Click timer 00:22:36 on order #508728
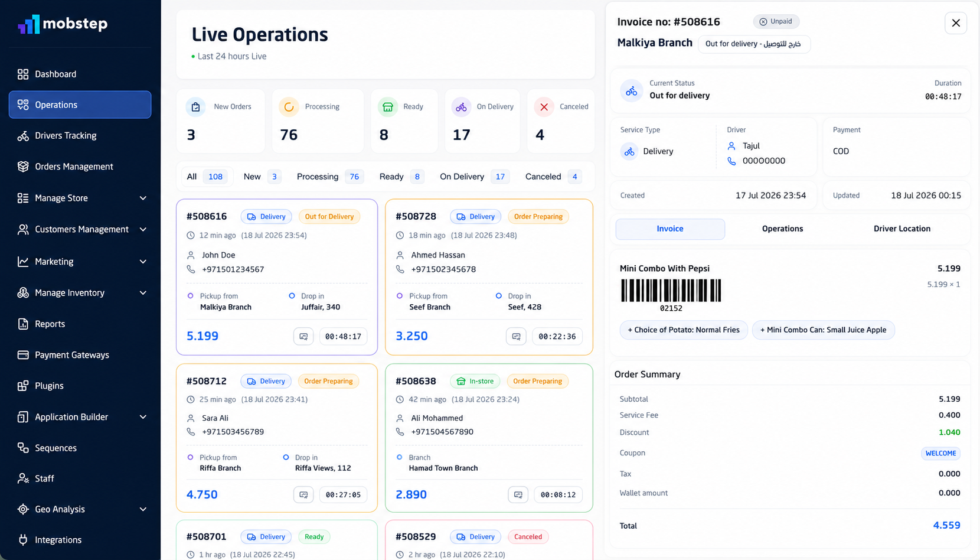Screen dimensions: 980x560 point(557,336)
